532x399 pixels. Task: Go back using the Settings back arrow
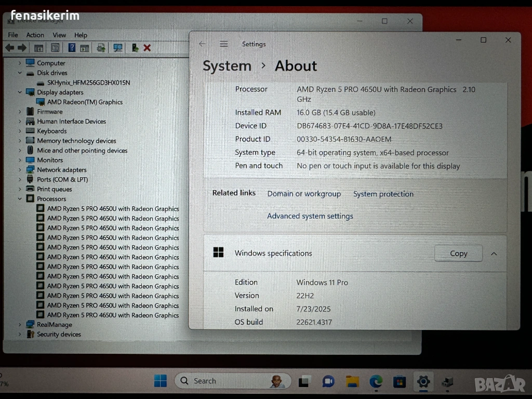click(x=203, y=44)
